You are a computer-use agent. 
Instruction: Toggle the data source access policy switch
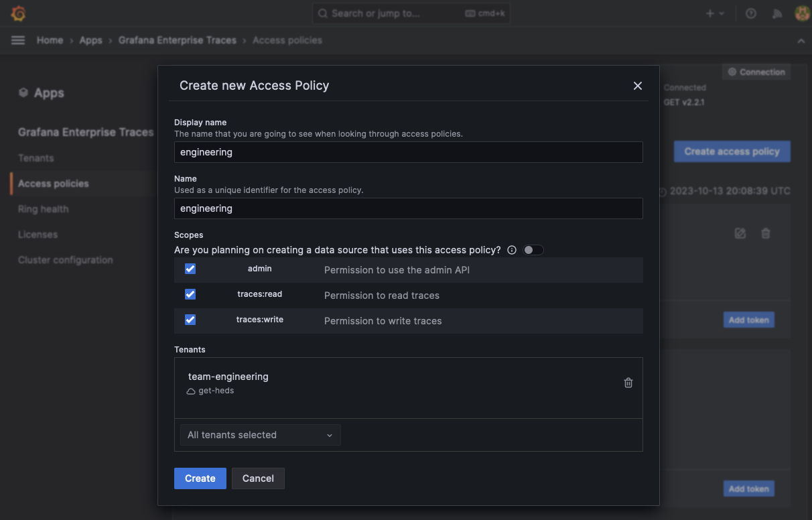tap(533, 249)
